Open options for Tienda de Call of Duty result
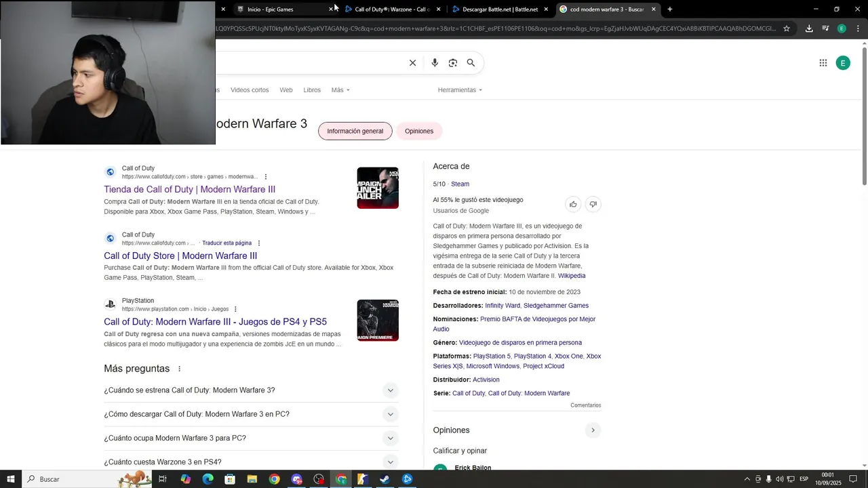This screenshot has width=868, height=488. (x=266, y=177)
